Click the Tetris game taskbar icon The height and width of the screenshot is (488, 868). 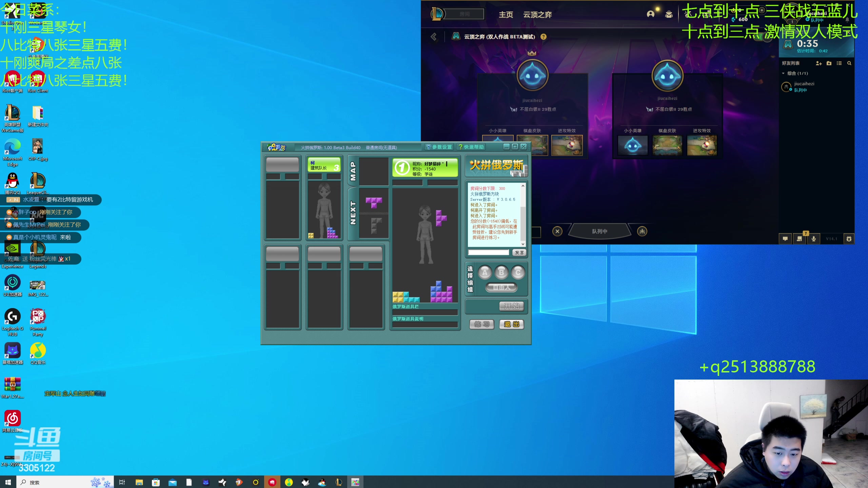[355, 482]
